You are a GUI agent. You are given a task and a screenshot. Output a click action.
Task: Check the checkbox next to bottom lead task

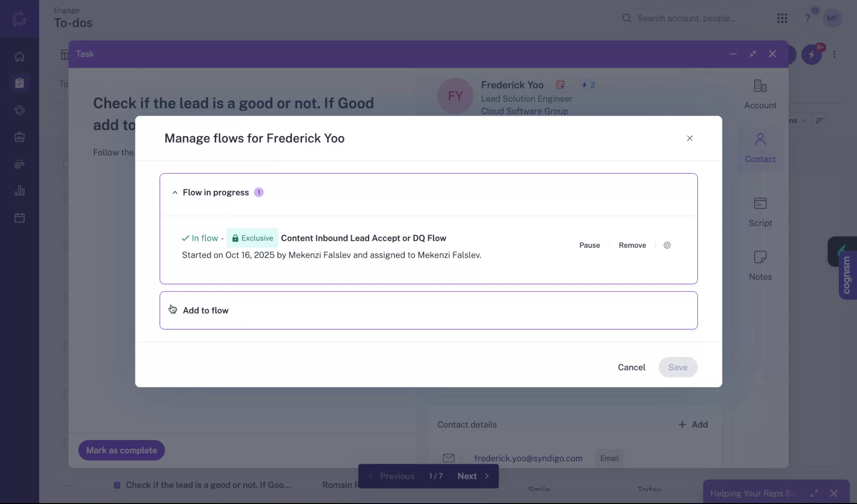(x=69, y=489)
